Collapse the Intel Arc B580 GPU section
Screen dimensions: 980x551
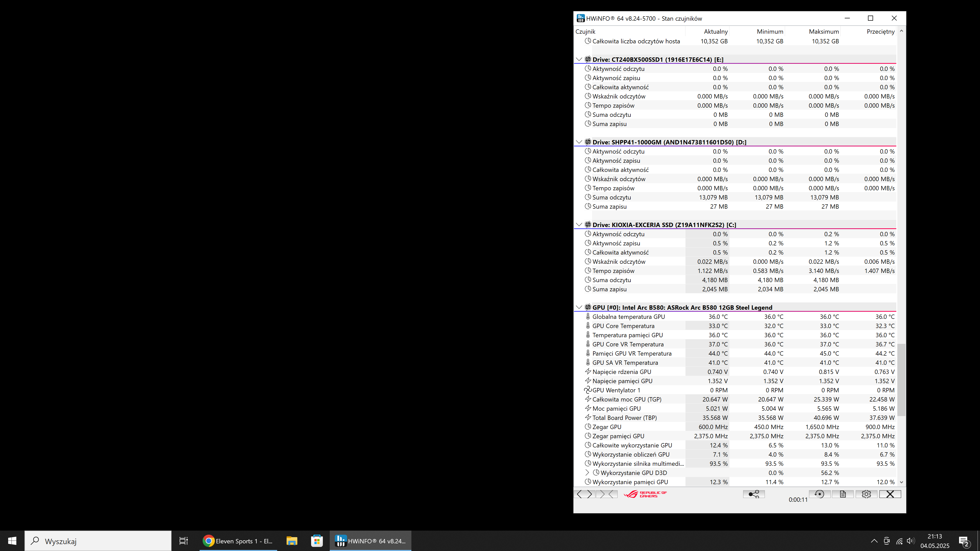tap(579, 307)
